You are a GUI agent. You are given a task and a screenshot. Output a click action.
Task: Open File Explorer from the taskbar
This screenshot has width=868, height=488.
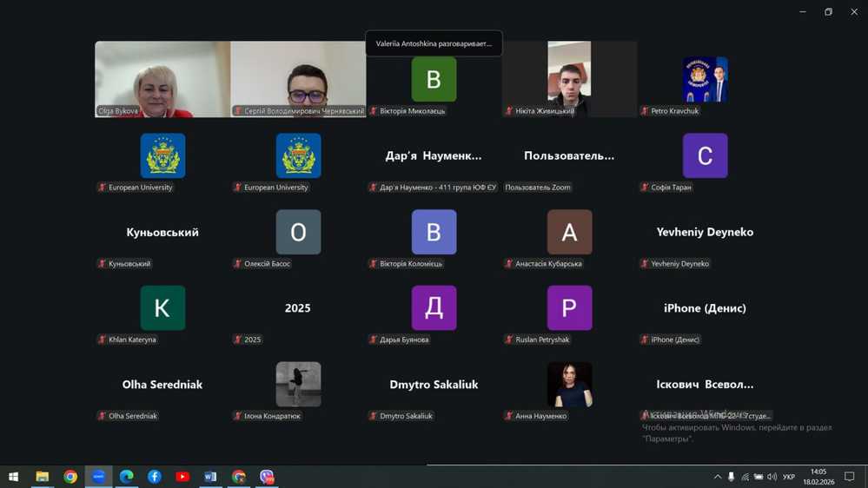pos(42,477)
